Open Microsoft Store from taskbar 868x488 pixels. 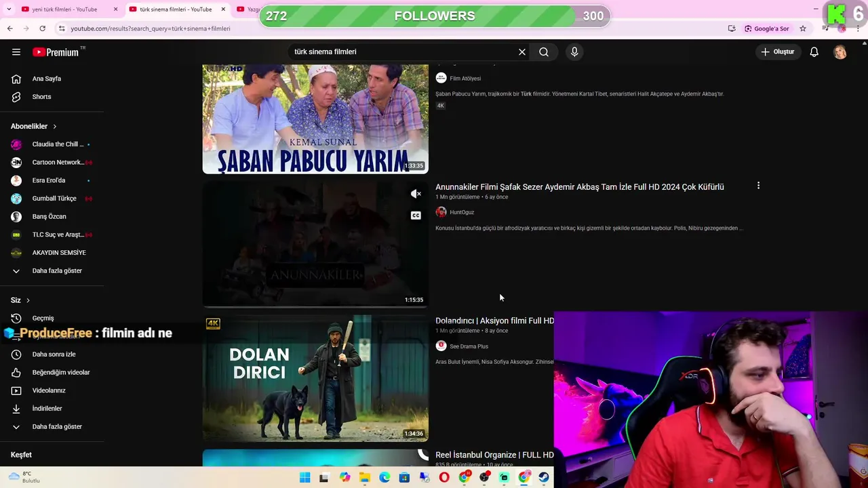pyautogui.click(x=404, y=478)
